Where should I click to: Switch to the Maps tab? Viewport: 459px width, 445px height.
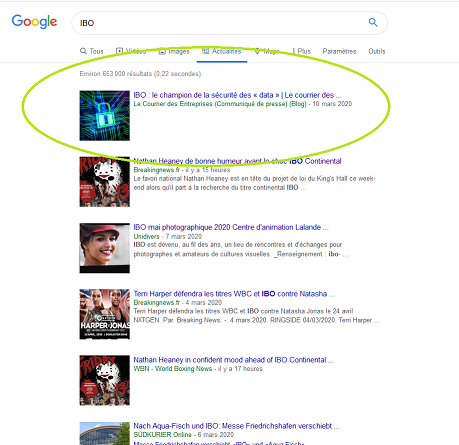pyautogui.click(x=267, y=51)
